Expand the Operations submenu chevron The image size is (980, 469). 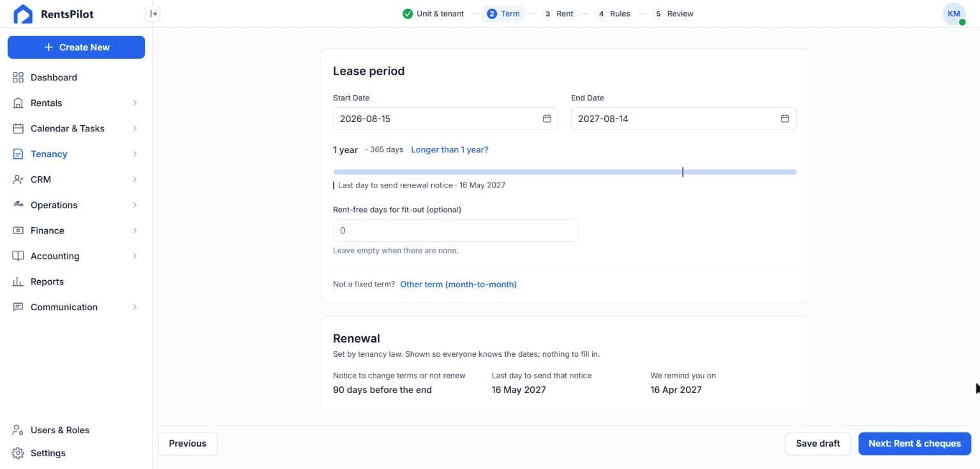(135, 205)
